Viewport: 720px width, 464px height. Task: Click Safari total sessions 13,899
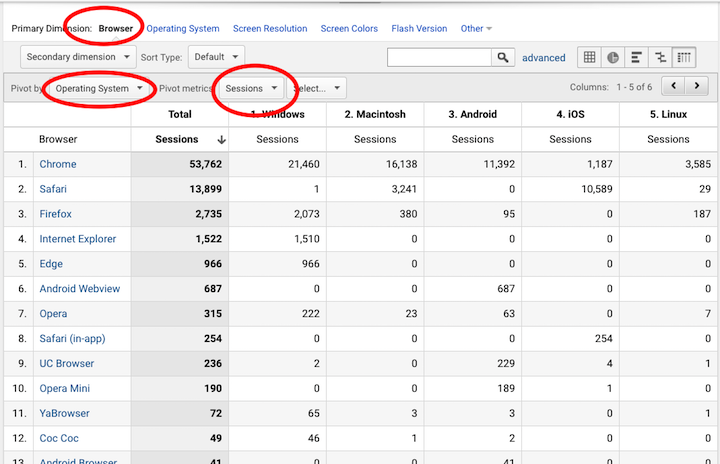click(x=206, y=189)
